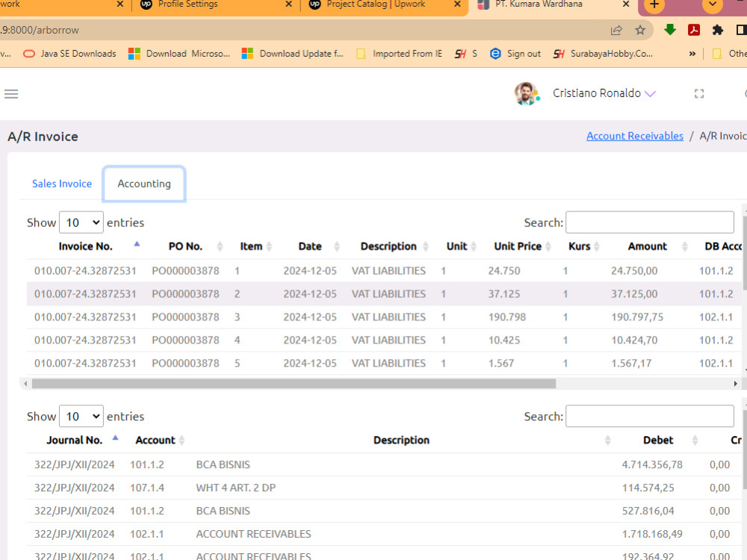Viewport: 747px width, 560px height.
Task: Select invoice row with amount 190.797,75
Action: tap(384, 317)
